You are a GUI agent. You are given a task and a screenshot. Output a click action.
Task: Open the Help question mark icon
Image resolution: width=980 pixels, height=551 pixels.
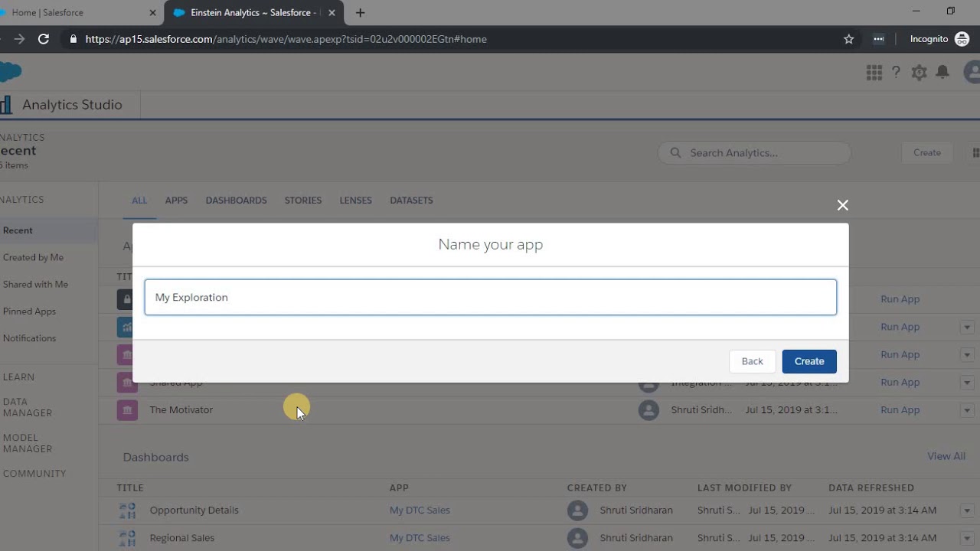click(896, 72)
